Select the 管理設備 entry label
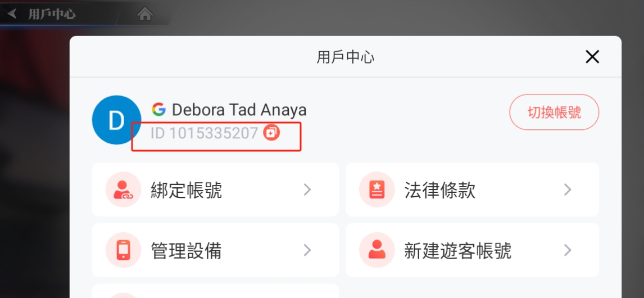 click(187, 250)
